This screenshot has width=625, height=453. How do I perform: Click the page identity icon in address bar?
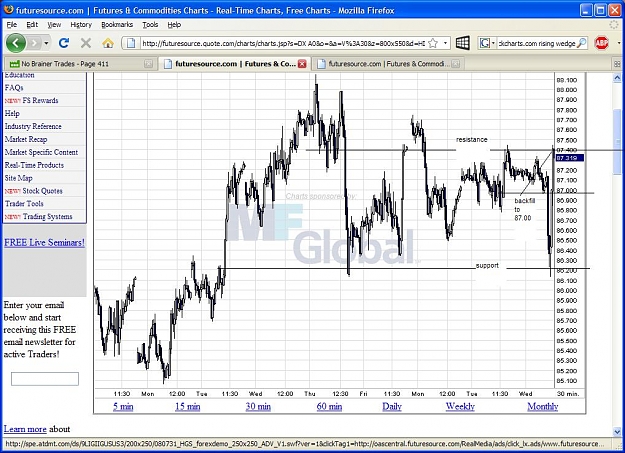(x=131, y=43)
